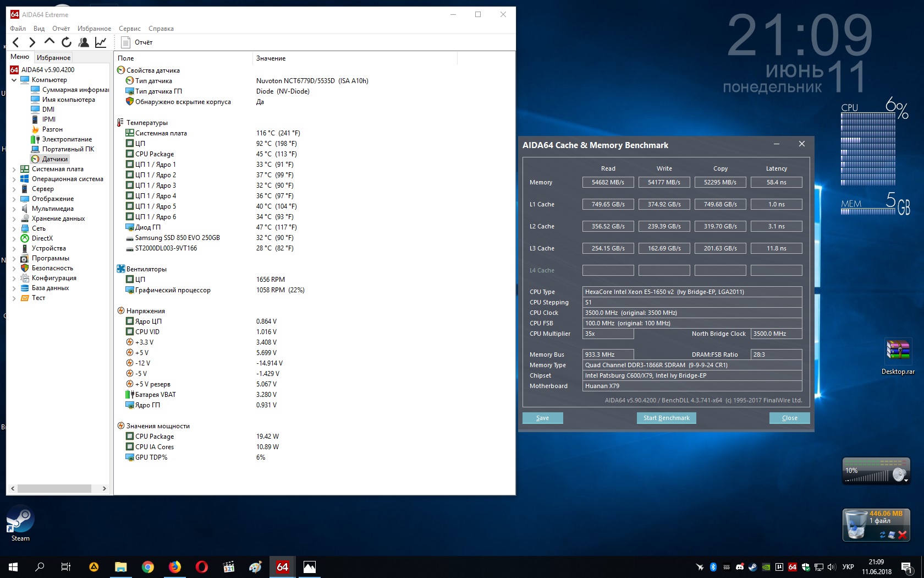This screenshot has height=578, width=924.
Task: Click the CPU Type field in the benchmark window
Action: click(692, 292)
